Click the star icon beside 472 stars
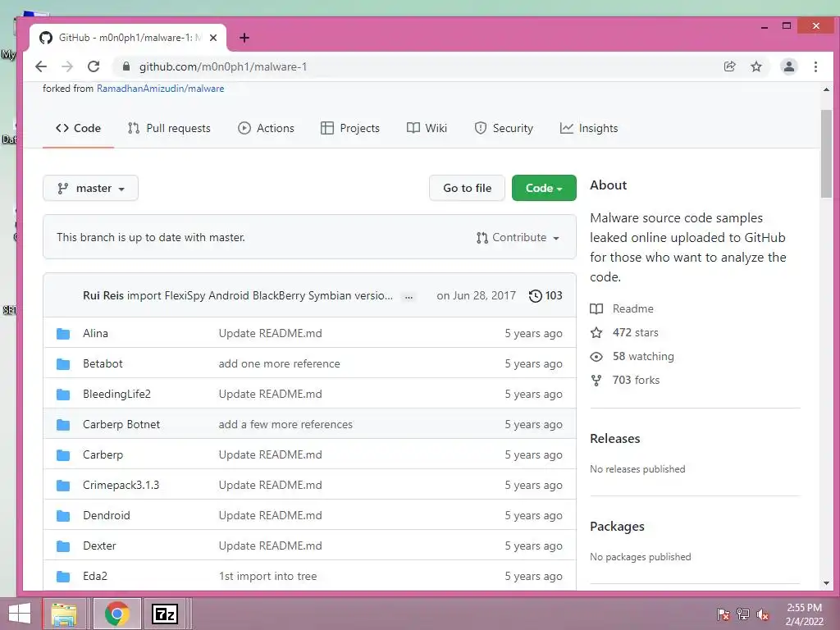This screenshot has width=840, height=630. coord(596,333)
